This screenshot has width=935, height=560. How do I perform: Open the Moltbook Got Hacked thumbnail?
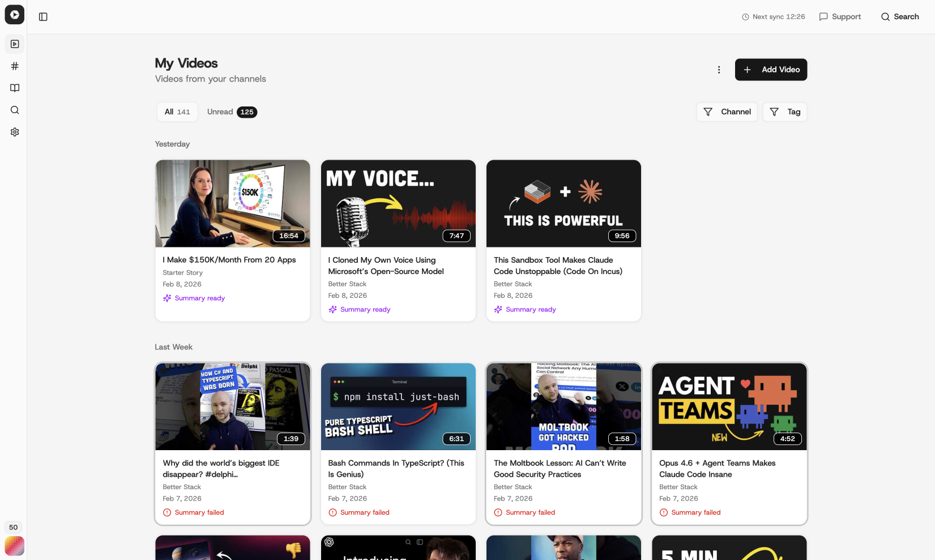point(563,407)
